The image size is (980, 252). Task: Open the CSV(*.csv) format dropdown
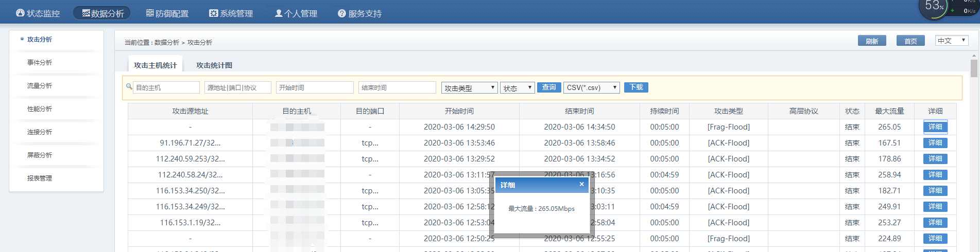[592, 87]
